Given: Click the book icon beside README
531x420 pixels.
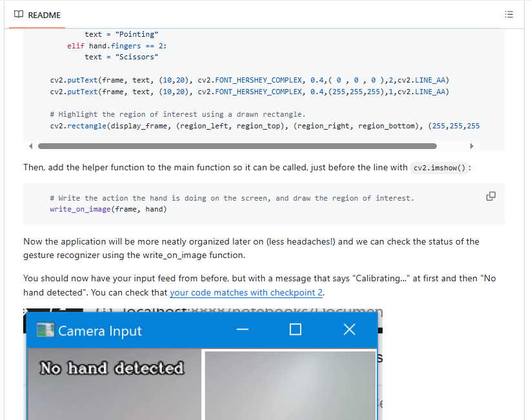Looking at the screenshot, I should (19, 14).
